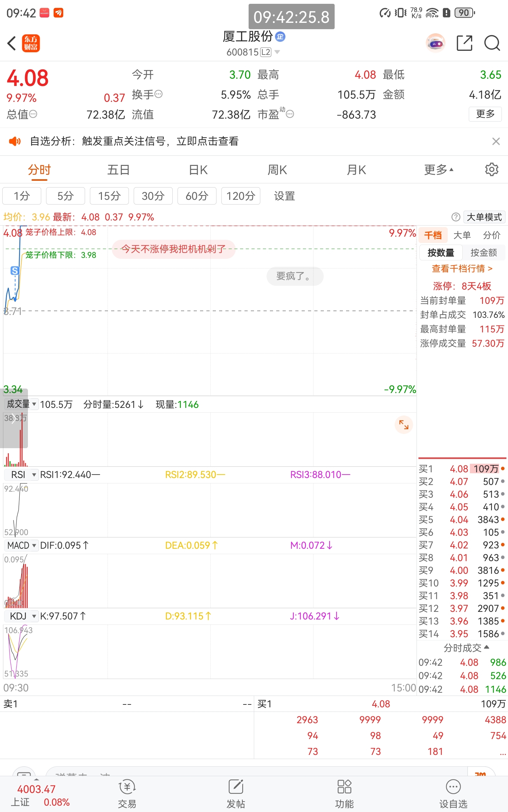Open chart settings gear icon

(x=491, y=169)
